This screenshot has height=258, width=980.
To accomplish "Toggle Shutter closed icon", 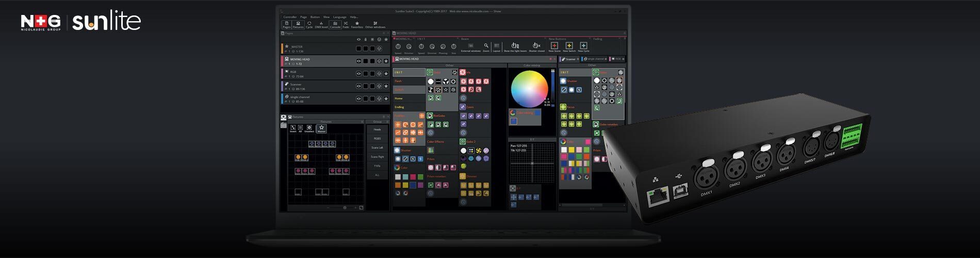I will point(536,46).
